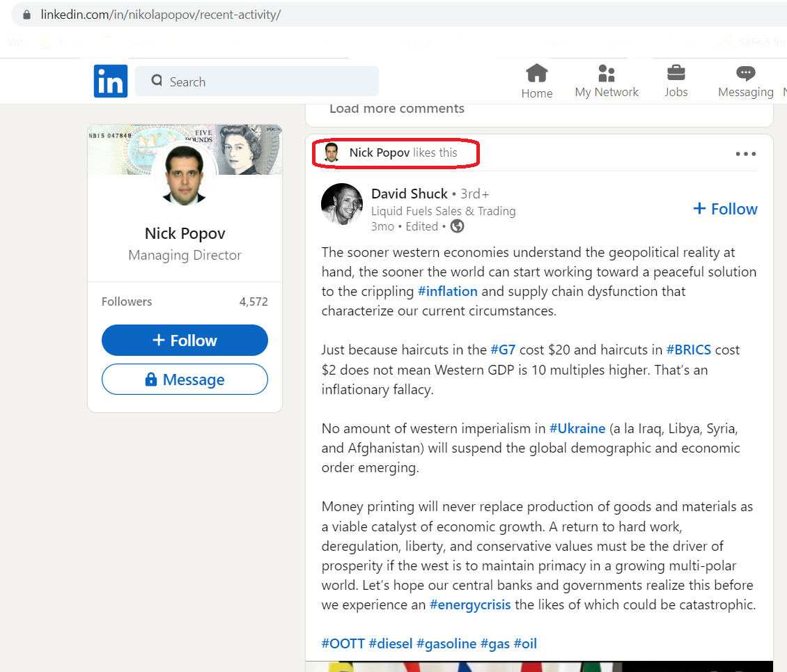The height and width of the screenshot is (672, 787).
Task: Click the '3mo • Edited' timestamp
Action: coord(405,226)
